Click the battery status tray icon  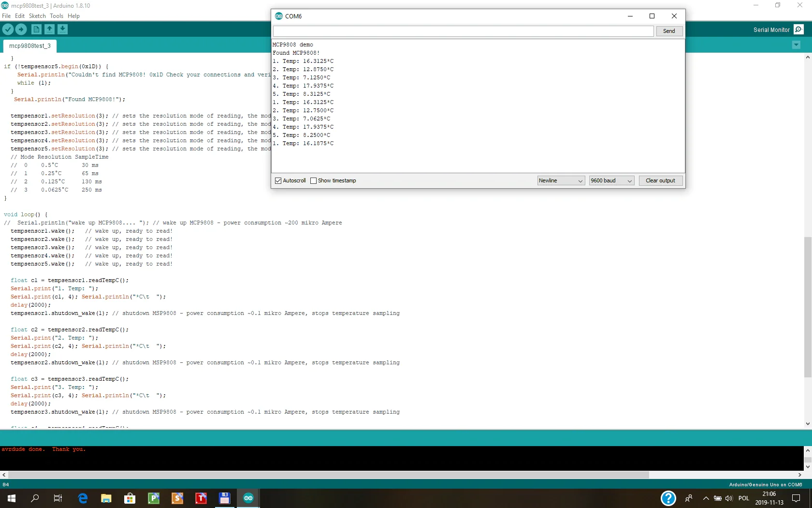(x=718, y=498)
